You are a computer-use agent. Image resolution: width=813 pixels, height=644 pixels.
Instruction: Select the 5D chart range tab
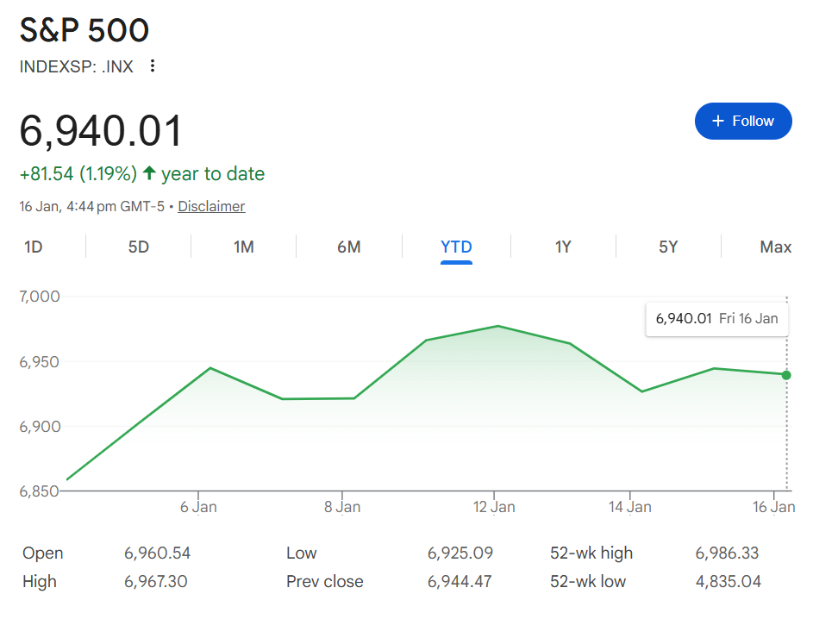(139, 247)
